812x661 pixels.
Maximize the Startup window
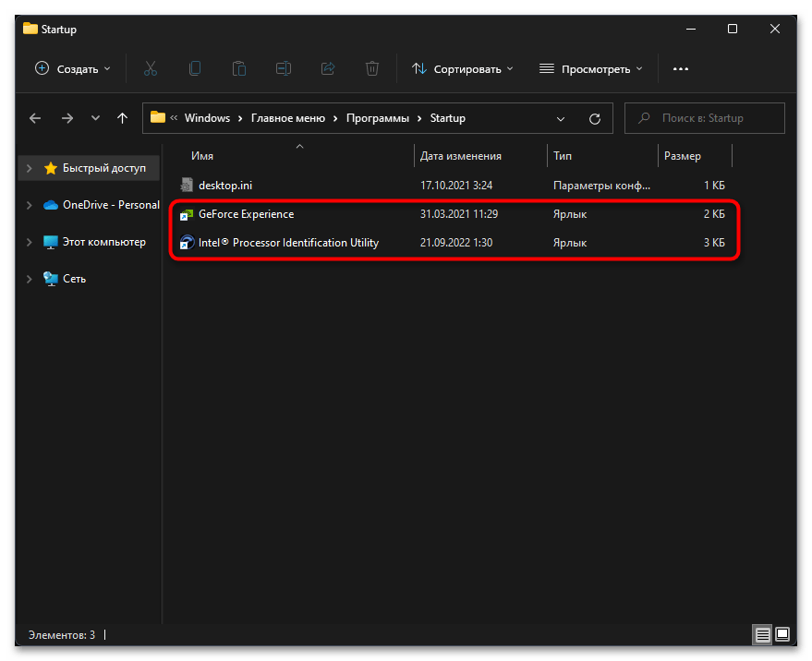[733, 29]
